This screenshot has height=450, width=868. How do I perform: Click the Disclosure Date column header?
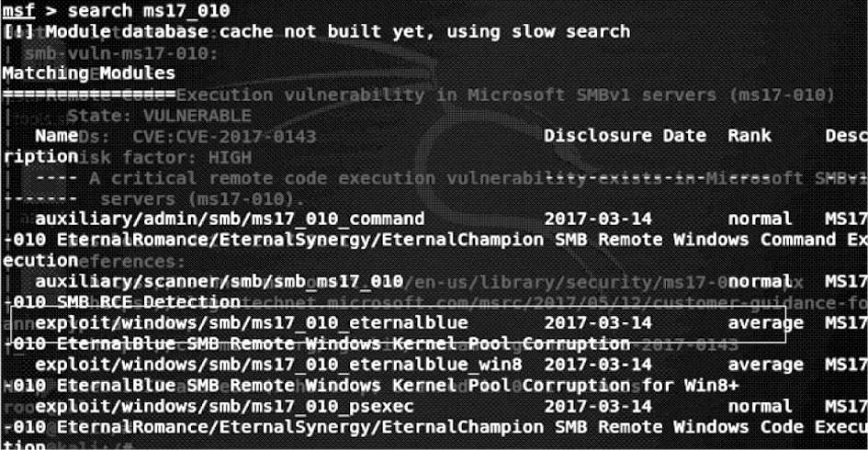point(625,136)
